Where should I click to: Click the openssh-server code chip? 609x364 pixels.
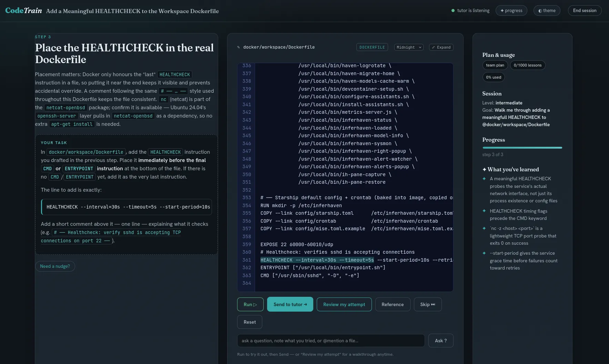click(x=57, y=116)
